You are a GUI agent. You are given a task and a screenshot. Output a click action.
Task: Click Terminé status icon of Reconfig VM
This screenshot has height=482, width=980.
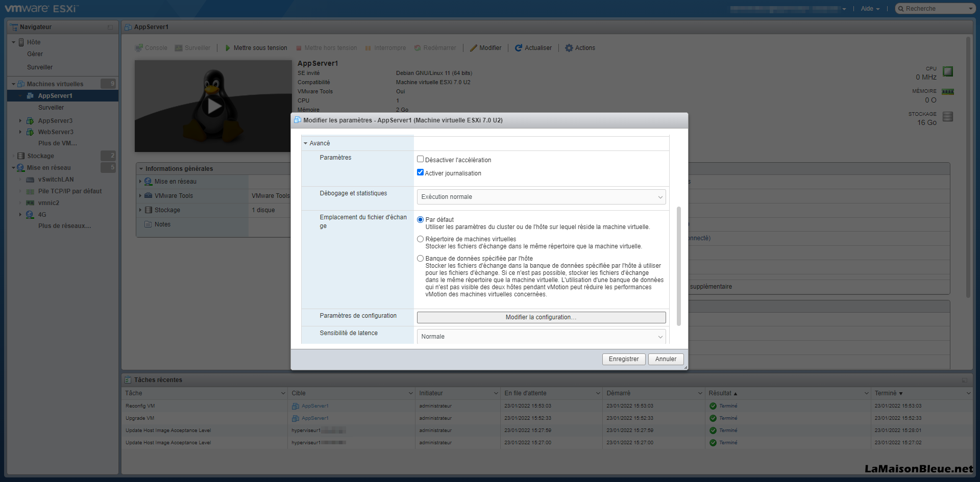coord(713,406)
